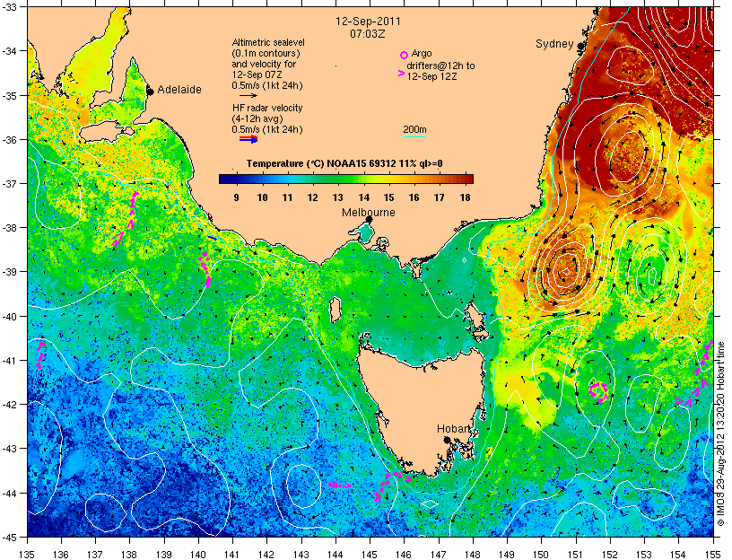Click the temperature color scale bar
This screenshot has width=732, height=560.
click(346, 179)
